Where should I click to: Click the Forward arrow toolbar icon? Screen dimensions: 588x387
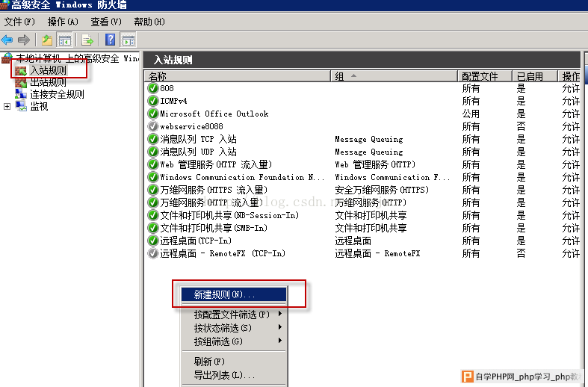pyautogui.click(x=24, y=40)
